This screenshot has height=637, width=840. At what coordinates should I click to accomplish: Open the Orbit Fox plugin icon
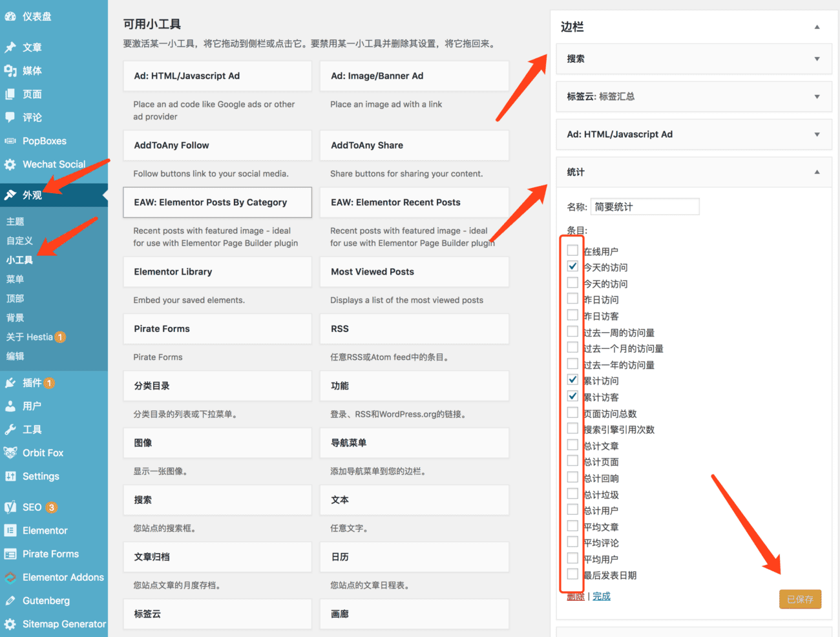click(13, 452)
